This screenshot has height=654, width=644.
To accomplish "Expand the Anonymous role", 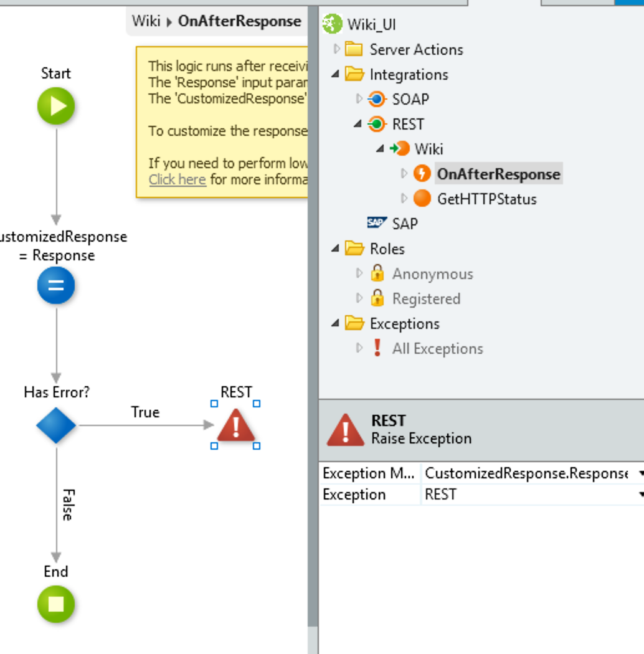I will click(x=359, y=273).
